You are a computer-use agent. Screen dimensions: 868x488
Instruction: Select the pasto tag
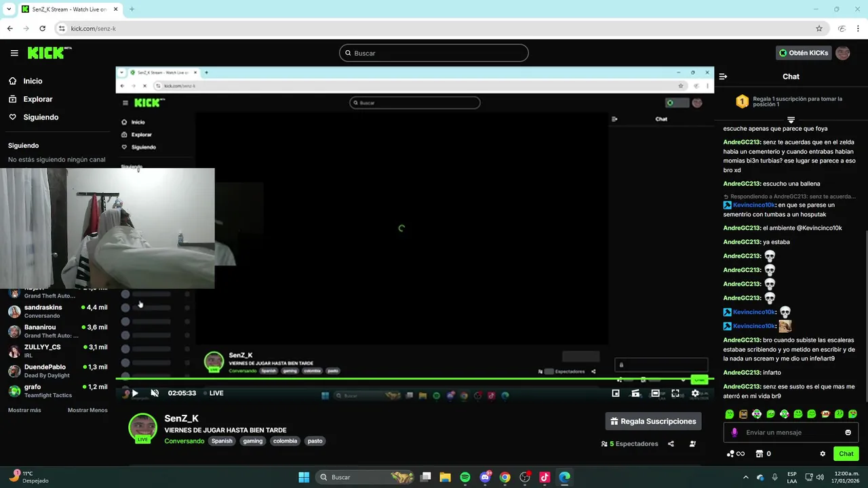[x=315, y=441]
